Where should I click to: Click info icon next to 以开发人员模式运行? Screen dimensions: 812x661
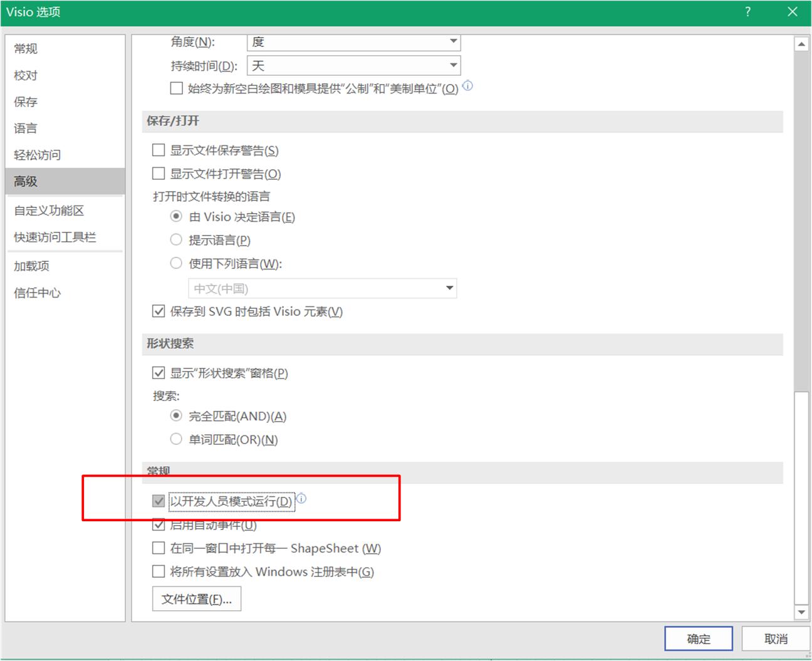(x=301, y=499)
